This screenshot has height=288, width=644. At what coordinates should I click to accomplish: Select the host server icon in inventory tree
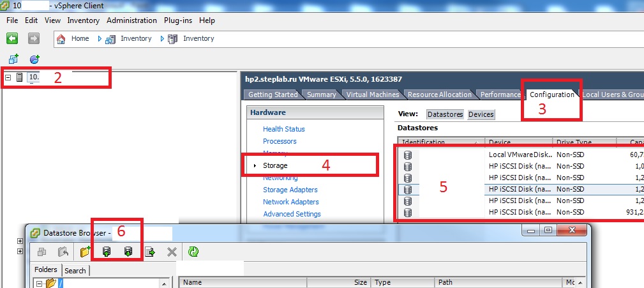[19, 77]
